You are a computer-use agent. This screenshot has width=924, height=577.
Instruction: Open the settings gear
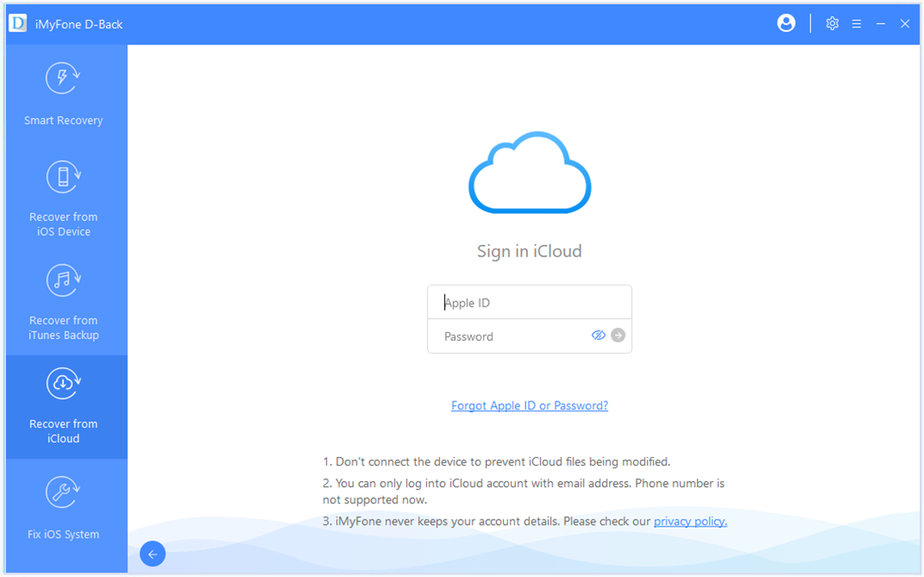pos(832,24)
